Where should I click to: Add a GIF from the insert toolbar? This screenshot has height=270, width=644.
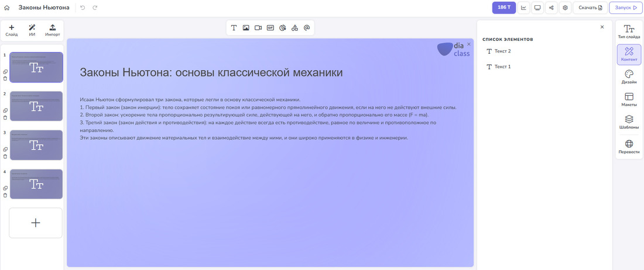pyautogui.click(x=270, y=27)
